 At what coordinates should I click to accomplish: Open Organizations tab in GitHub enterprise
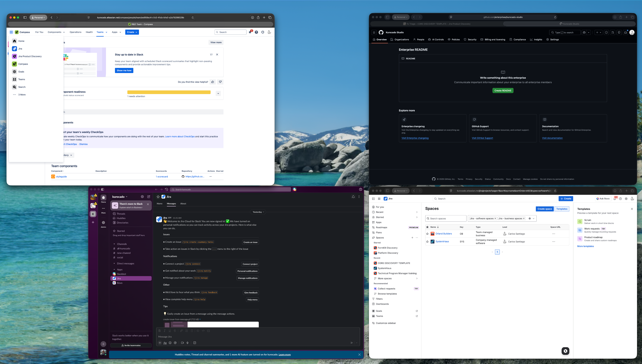pos(399,39)
